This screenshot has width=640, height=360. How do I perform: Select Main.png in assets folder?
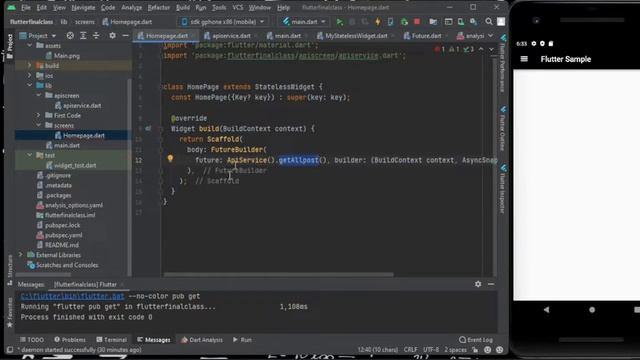pyautogui.click(x=67, y=56)
